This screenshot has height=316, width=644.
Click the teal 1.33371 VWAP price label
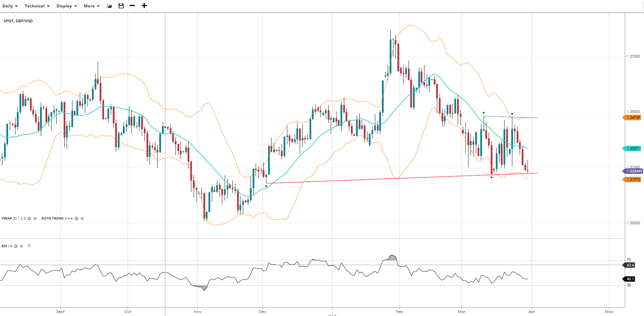click(633, 148)
